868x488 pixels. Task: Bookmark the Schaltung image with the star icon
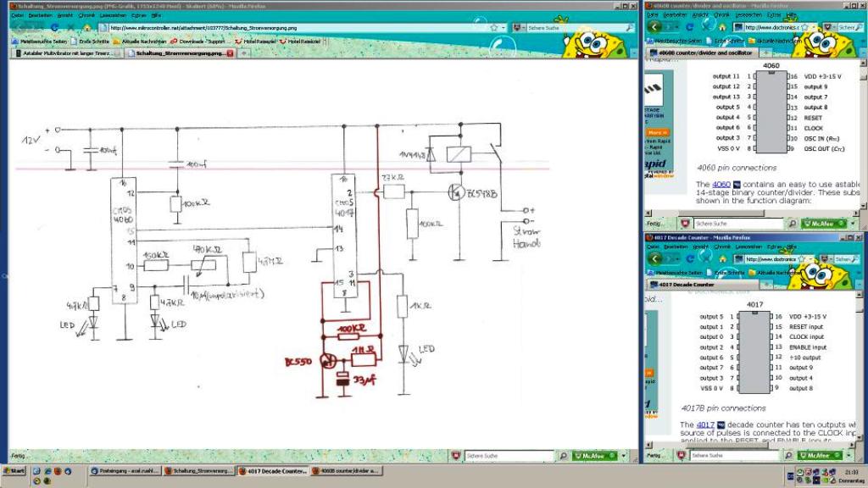click(x=494, y=27)
